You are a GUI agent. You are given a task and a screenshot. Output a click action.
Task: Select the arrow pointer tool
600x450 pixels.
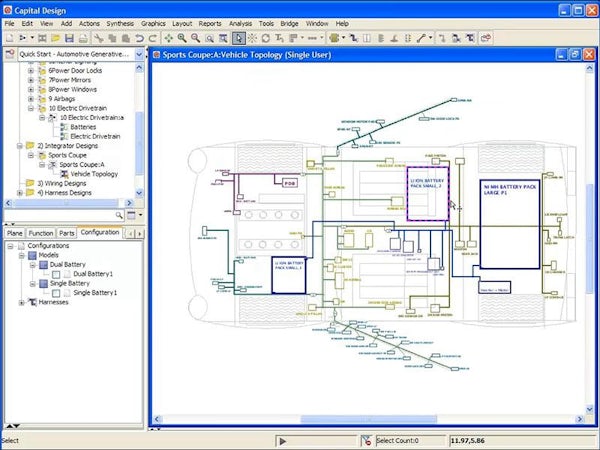tap(239, 38)
